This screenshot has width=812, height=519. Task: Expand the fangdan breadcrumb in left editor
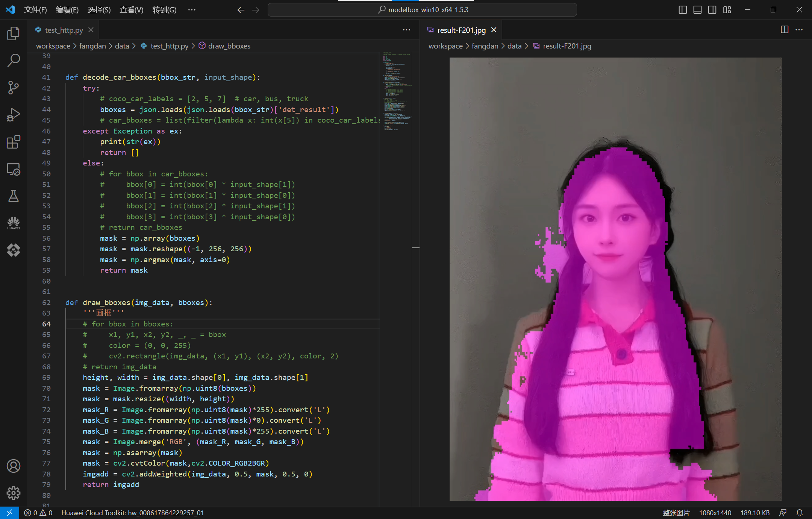coord(92,46)
